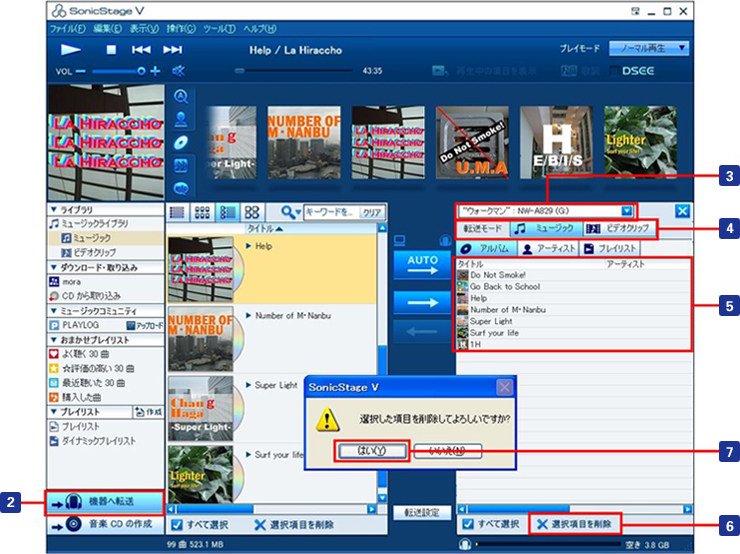Collapse the ライブラリ tree section
The height and width of the screenshot is (554, 740).
click(x=53, y=210)
